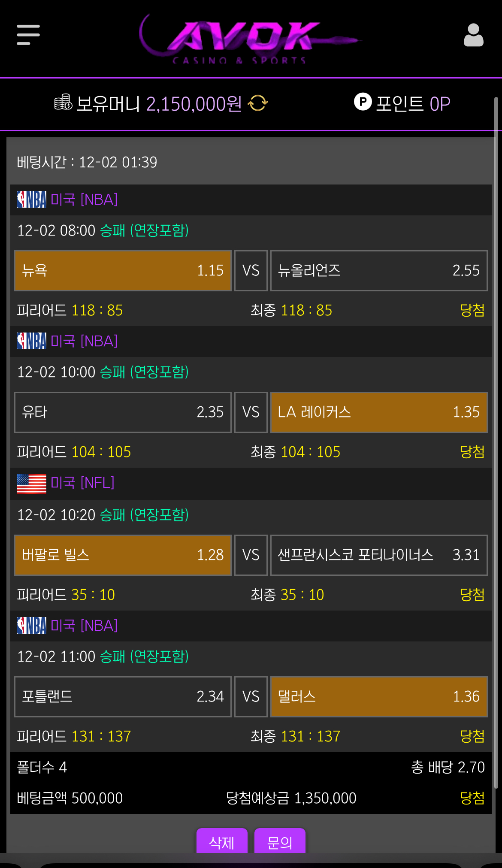This screenshot has width=502, height=868.
Task: Select the 뉴올리언즈 2.55 odds box
Action: point(379,271)
